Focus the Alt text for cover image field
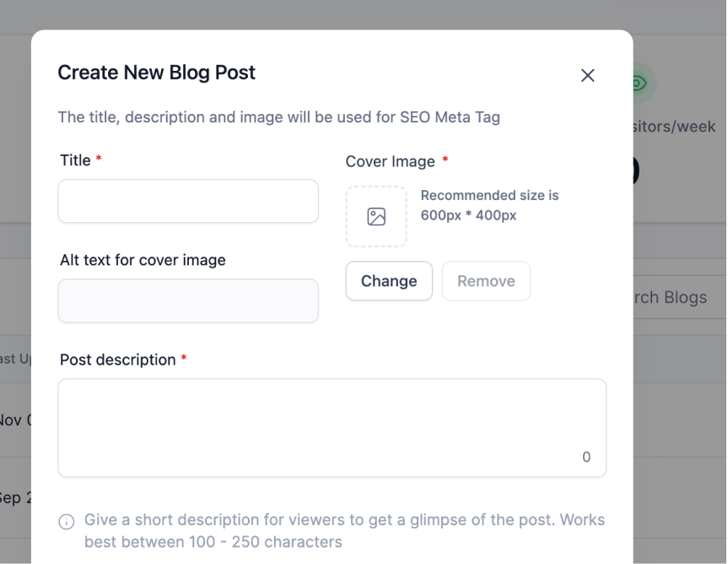Image resolution: width=728 pixels, height=564 pixels. tap(188, 301)
